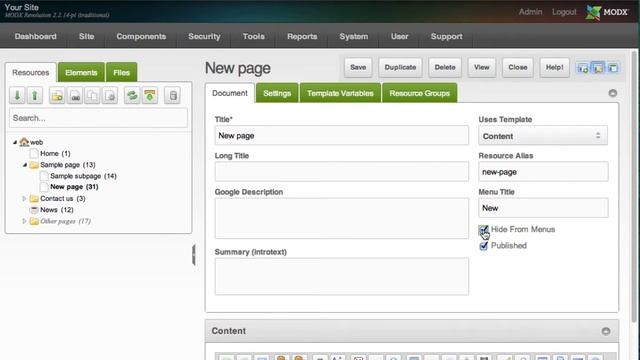Viewport: 640px width, 360px height.
Task: Open the Security menu
Action: pos(204,36)
